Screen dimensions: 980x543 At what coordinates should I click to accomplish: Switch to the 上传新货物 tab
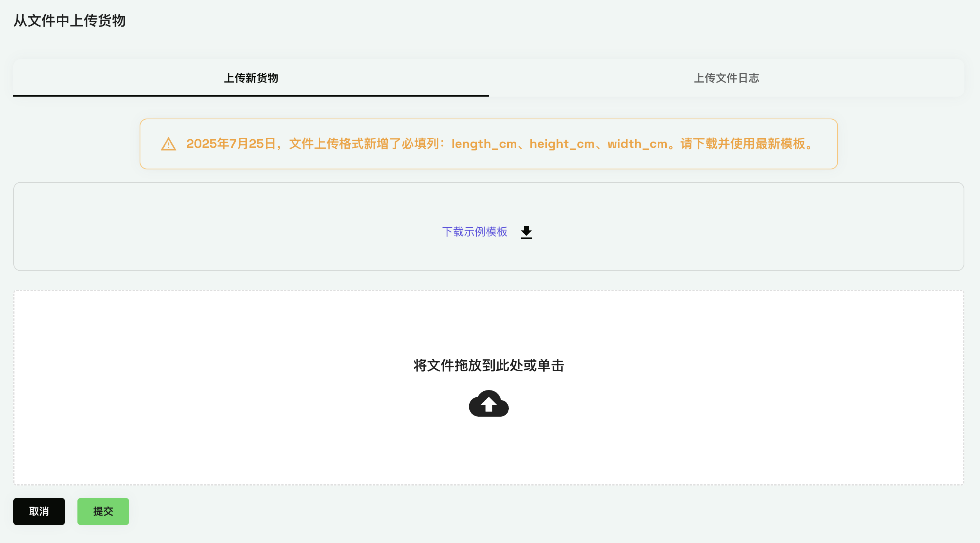251,78
